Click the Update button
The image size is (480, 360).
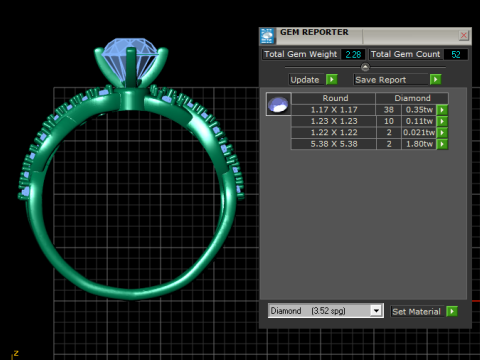coord(305,80)
